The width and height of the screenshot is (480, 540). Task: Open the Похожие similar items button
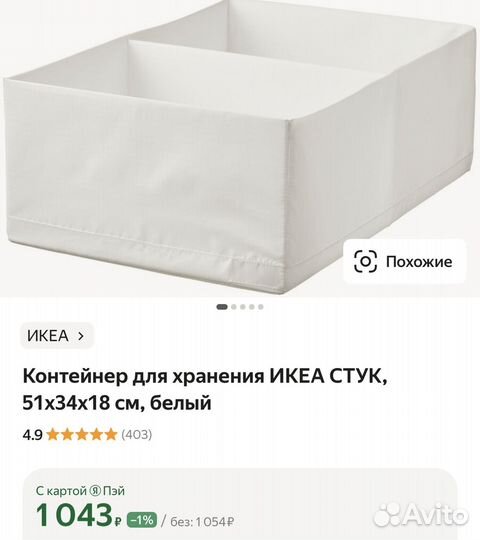(405, 261)
